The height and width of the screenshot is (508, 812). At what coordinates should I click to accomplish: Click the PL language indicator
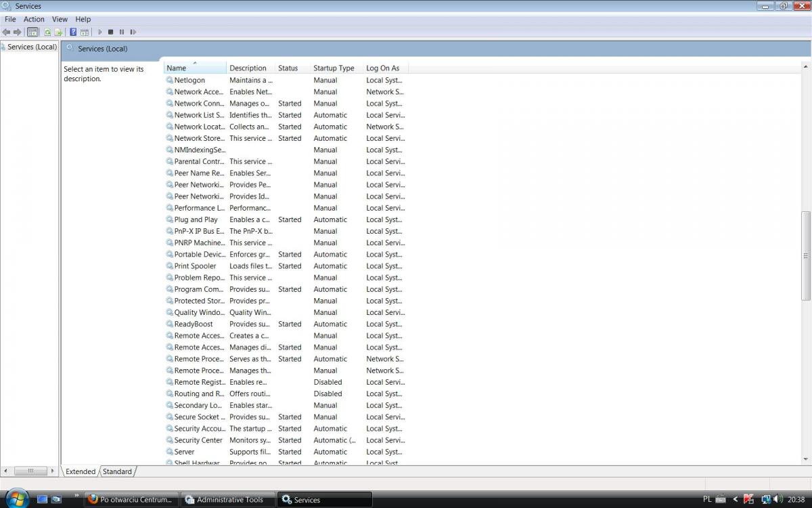click(707, 499)
